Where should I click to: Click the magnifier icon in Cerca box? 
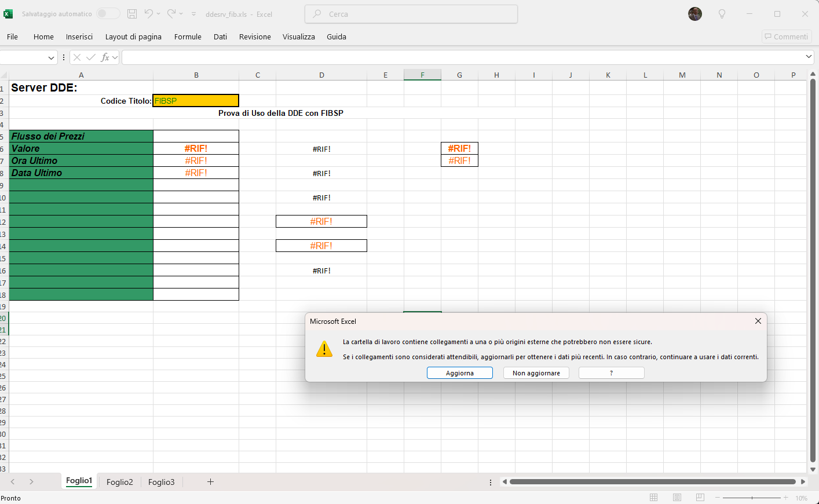(x=317, y=14)
